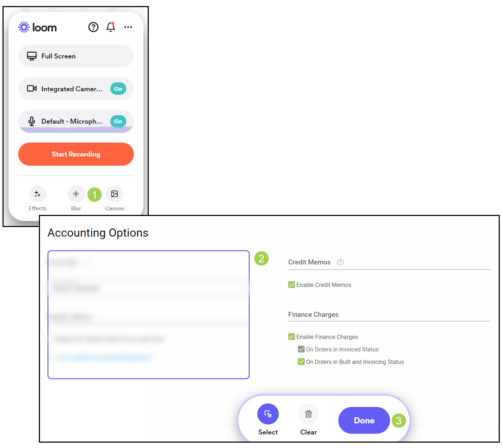Toggle the Integrated Camera On switch
The height and width of the screenshot is (448, 503).
click(x=118, y=89)
